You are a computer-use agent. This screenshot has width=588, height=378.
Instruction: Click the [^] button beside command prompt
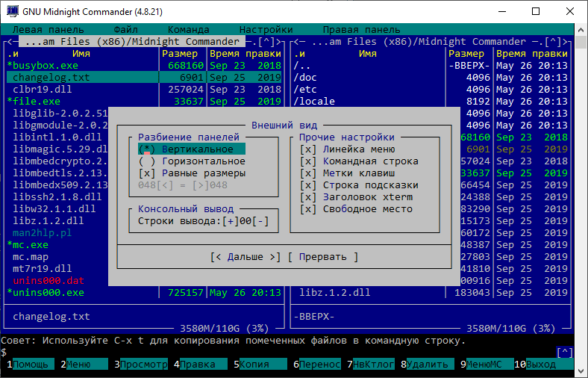pos(565,353)
